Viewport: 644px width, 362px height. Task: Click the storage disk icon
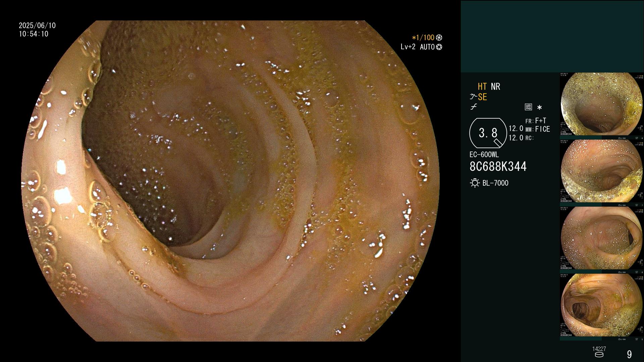(x=599, y=355)
